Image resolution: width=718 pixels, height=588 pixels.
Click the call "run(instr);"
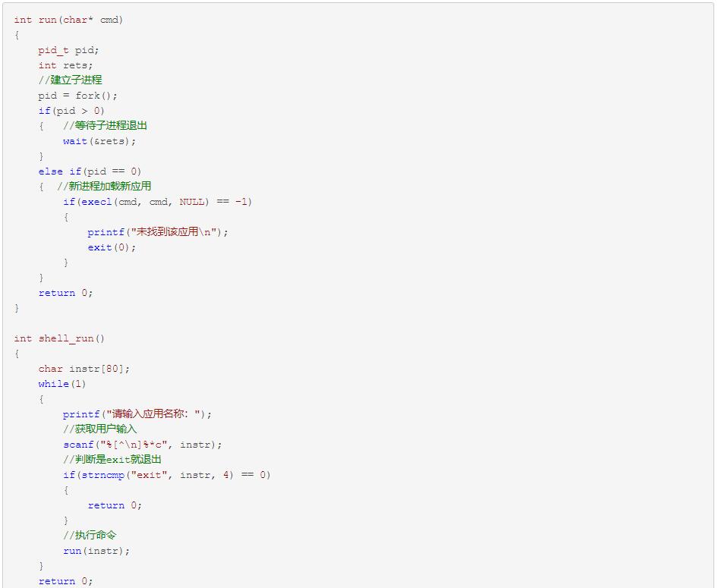click(x=96, y=551)
